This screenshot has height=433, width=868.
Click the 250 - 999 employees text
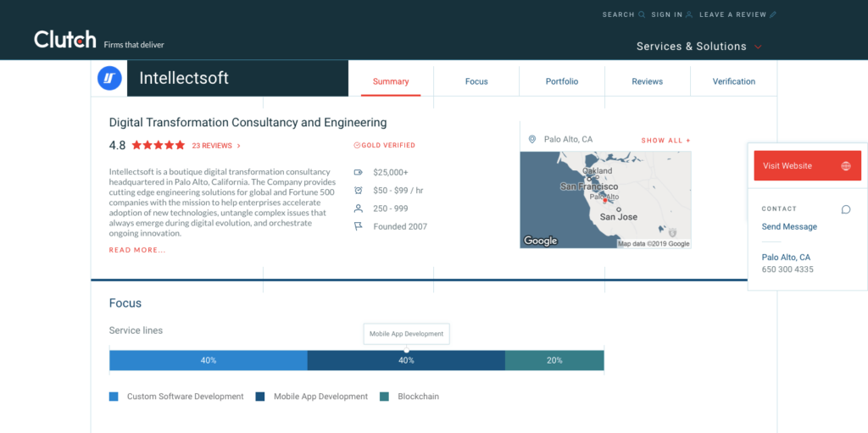392,208
